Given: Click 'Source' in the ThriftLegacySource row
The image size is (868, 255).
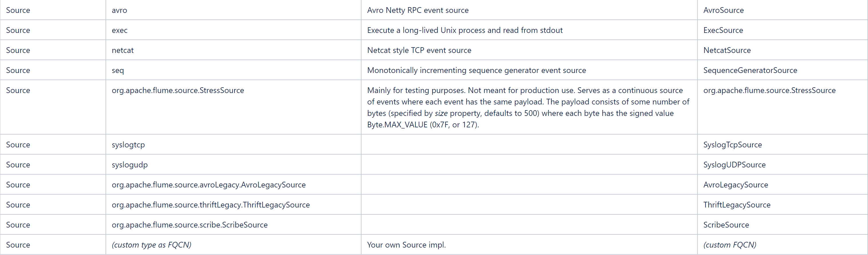Looking at the screenshot, I should click(x=18, y=205).
